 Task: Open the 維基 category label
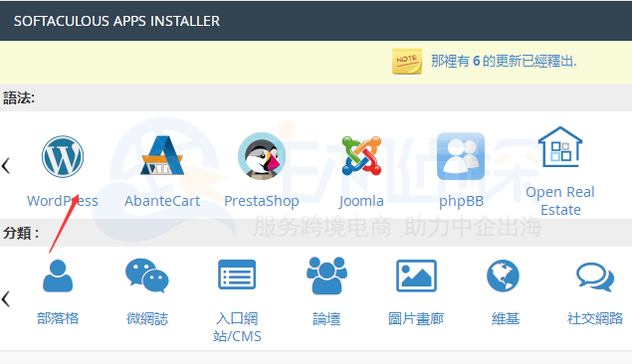(506, 318)
